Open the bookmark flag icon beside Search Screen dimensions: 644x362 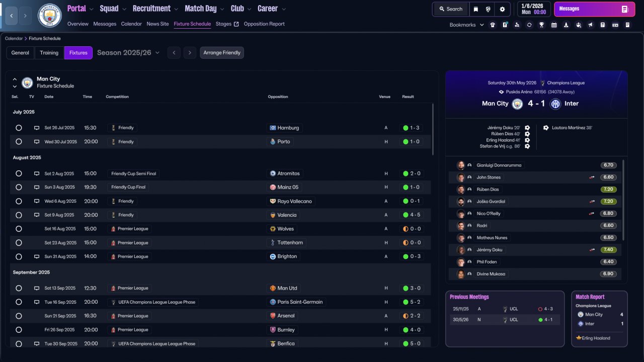pyautogui.click(x=476, y=9)
